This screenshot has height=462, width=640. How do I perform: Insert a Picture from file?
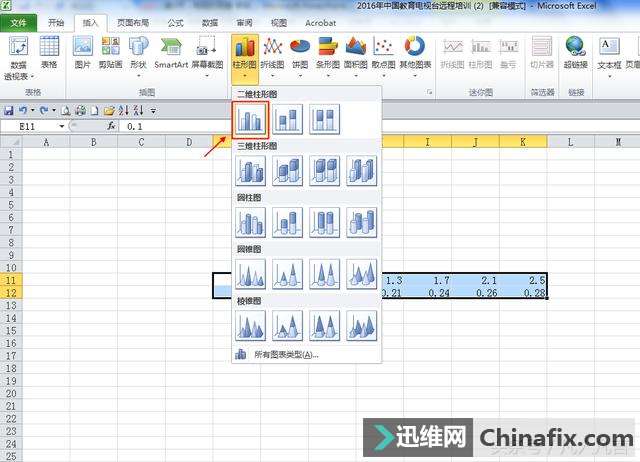(x=82, y=53)
